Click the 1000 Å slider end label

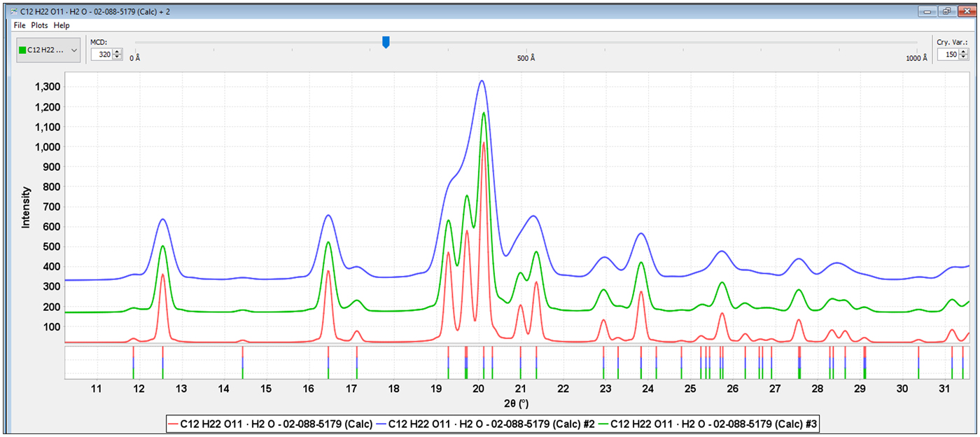916,58
